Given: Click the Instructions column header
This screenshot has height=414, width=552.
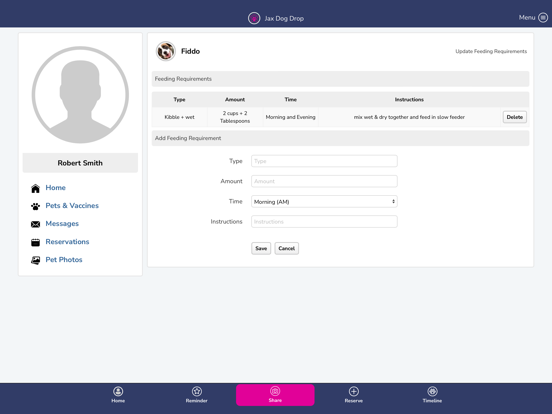Looking at the screenshot, I should tap(409, 100).
